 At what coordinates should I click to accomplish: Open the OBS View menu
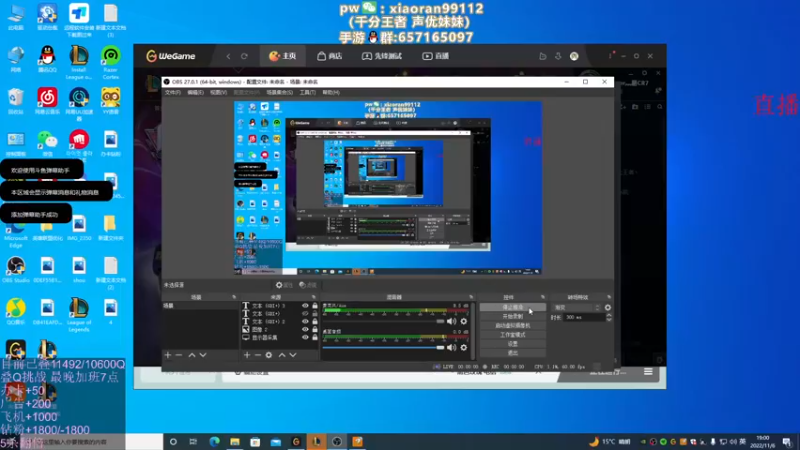click(218, 92)
